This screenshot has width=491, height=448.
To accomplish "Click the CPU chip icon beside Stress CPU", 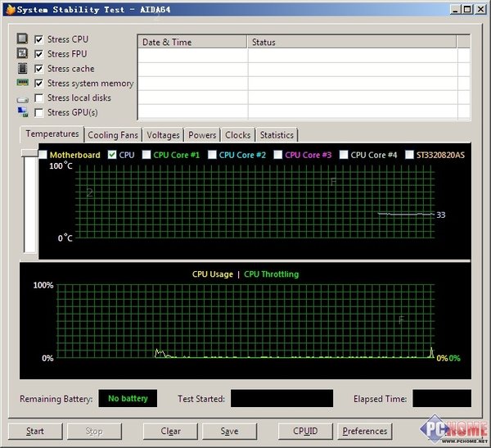I will coord(22,38).
